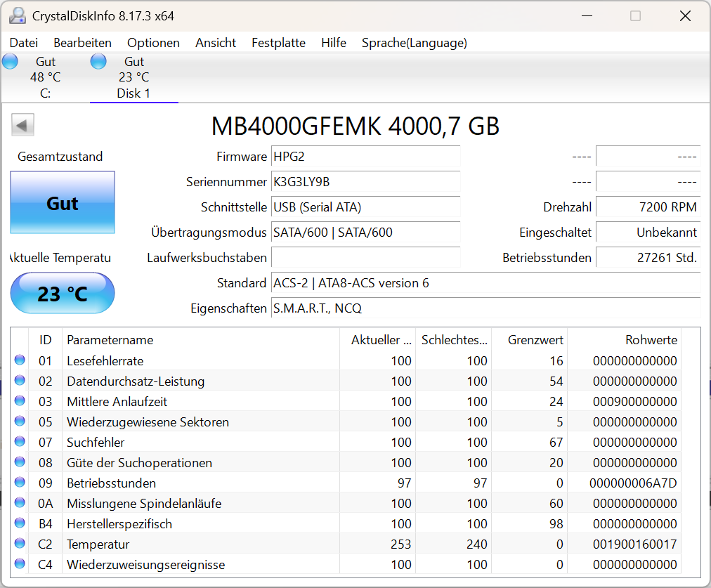The width and height of the screenshot is (711, 588).
Task: Select the Mittlere Anlaufzeit parameter name
Action: [117, 402]
